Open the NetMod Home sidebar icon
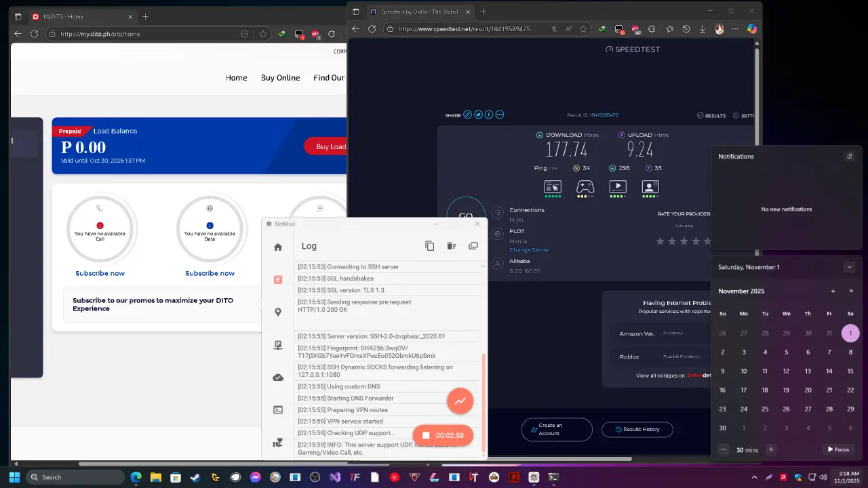The image size is (868, 488). tap(278, 247)
